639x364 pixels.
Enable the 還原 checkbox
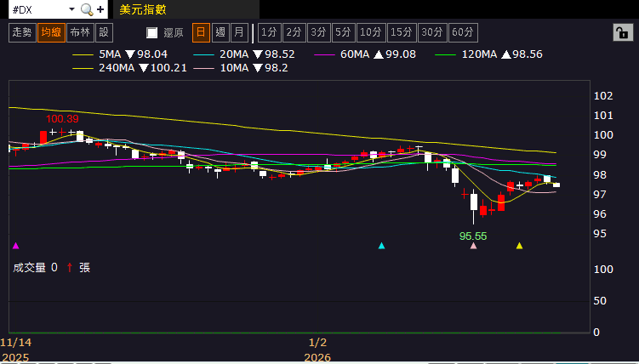(152, 33)
